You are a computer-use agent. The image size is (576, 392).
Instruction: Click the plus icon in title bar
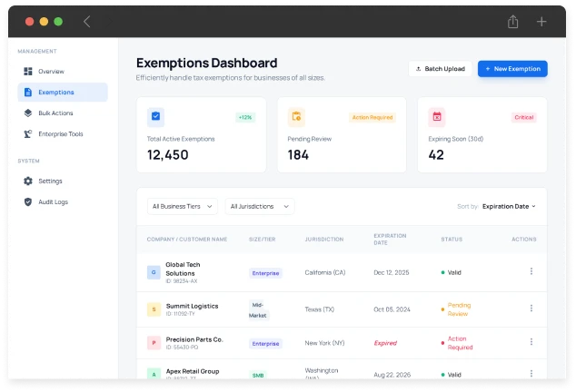tap(541, 21)
